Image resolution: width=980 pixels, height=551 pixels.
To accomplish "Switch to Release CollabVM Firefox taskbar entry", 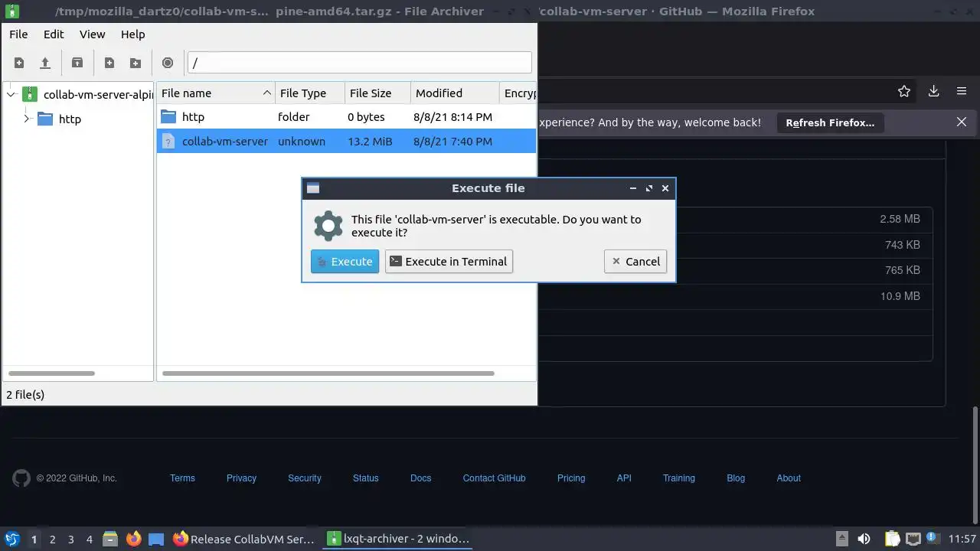I will pos(244,539).
